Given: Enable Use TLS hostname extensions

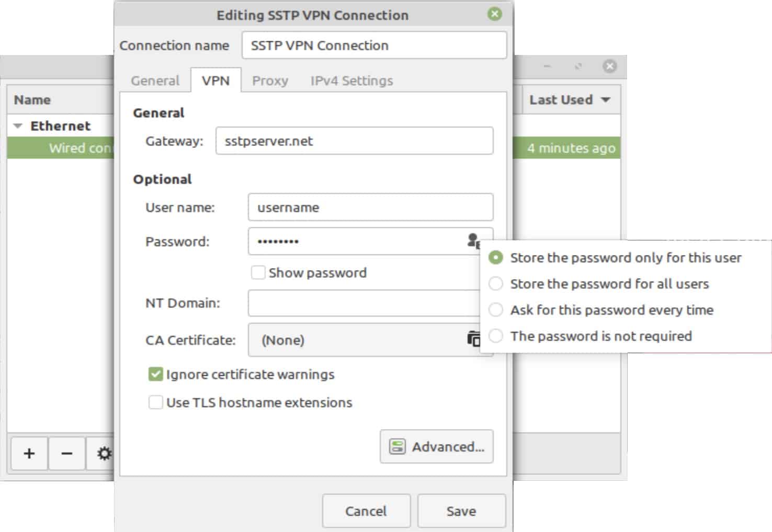Looking at the screenshot, I should click(x=155, y=402).
